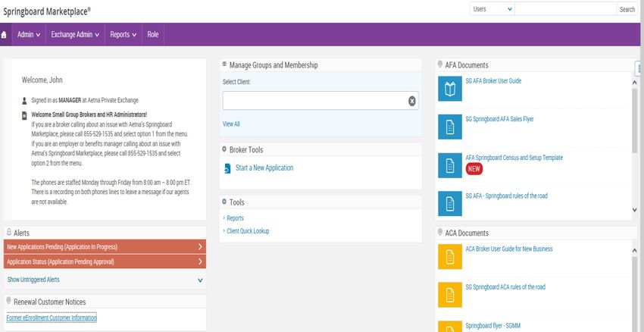The height and width of the screenshot is (332, 644).
Task: Open the Admin menu
Action: [x=29, y=35]
